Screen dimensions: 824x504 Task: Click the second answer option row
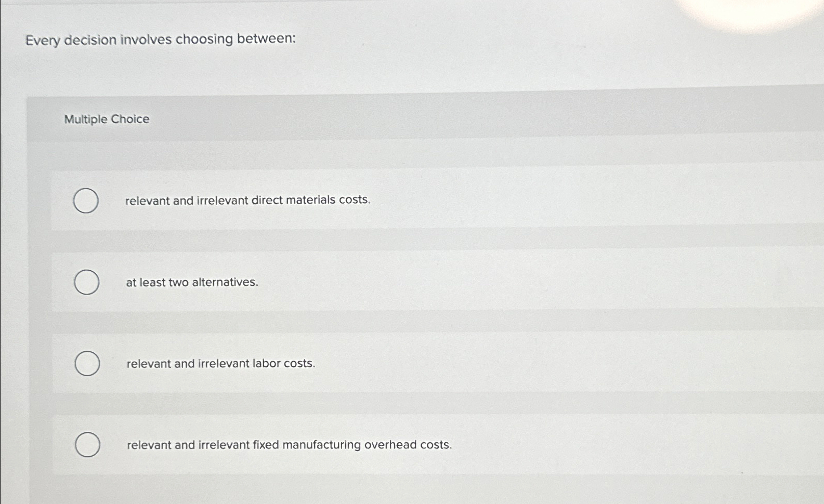coord(364,283)
